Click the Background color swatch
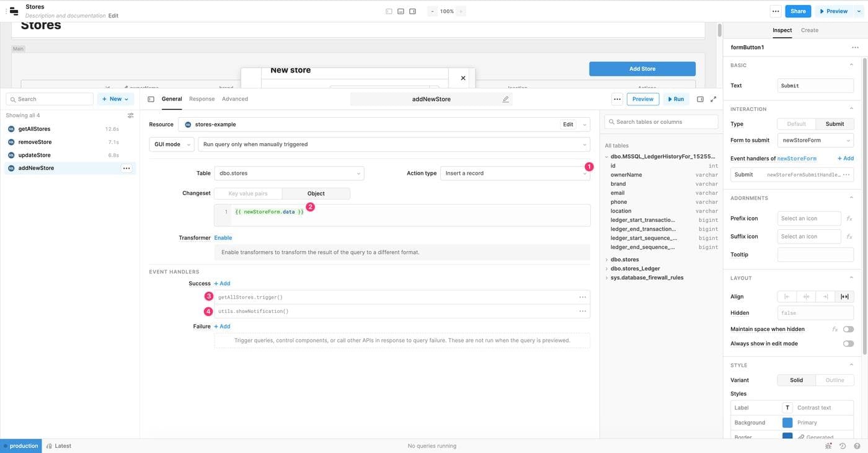The width and height of the screenshot is (868, 453). click(x=787, y=423)
